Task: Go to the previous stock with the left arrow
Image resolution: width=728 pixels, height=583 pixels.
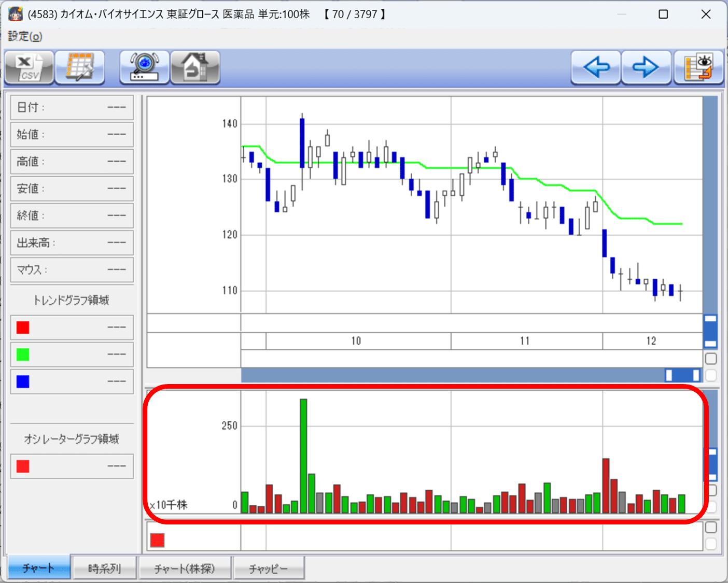Action: coord(596,67)
